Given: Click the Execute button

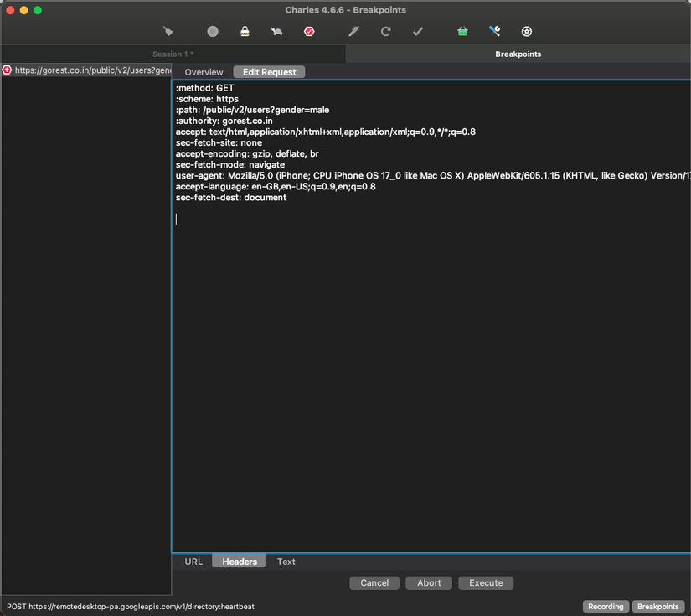Looking at the screenshot, I should (x=486, y=582).
